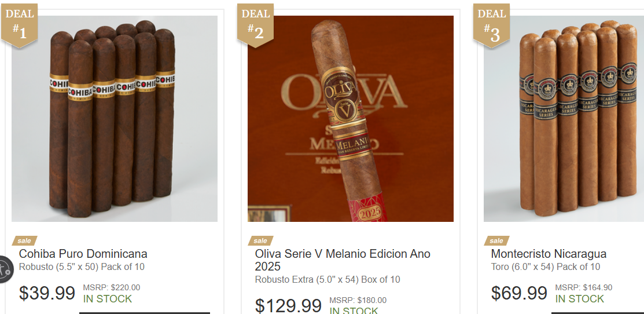Click Robusto Pack of 10 description text
This screenshot has width=644, height=314.
82,266
